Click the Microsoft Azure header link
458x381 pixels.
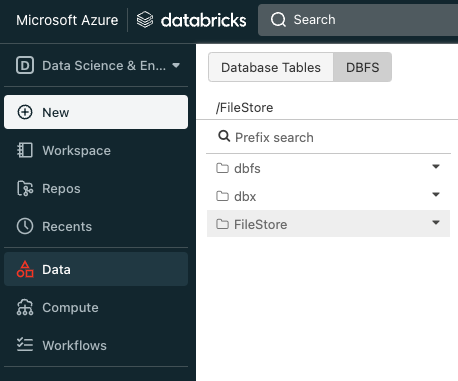click(67, 20)
